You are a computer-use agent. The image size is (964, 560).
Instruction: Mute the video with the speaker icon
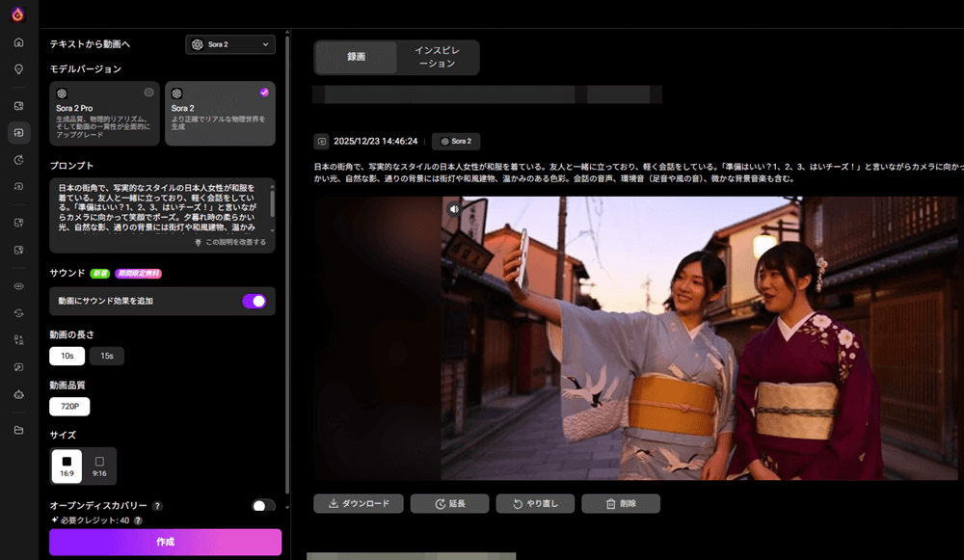(453, 208)
